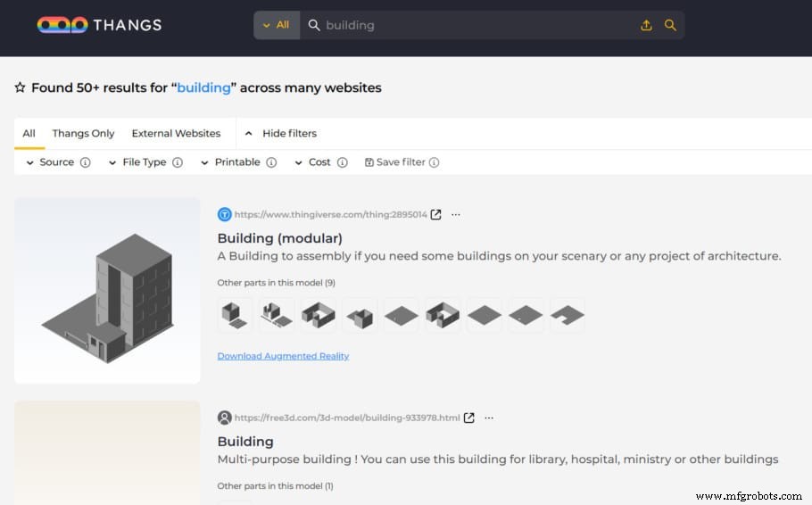Switch to the External Websites tab
Viewport: 812px width, 505px height.
(176, 133)
